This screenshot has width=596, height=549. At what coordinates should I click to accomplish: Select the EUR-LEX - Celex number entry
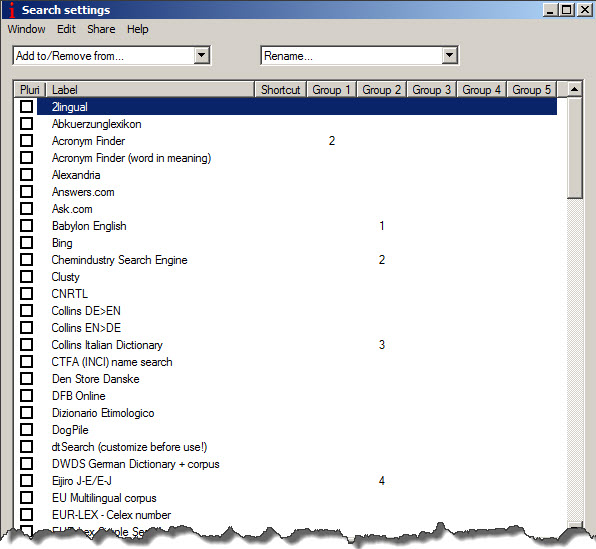(111, 515)
